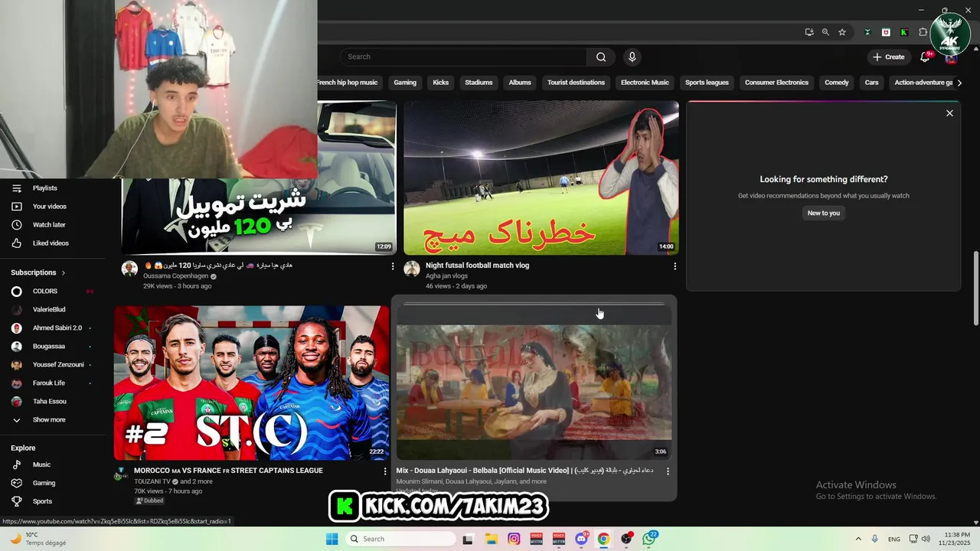Viewport: 980px width, 551px height.
Task: Select the Cars chip
Action: pyautogui.click(x=871, y=83)
